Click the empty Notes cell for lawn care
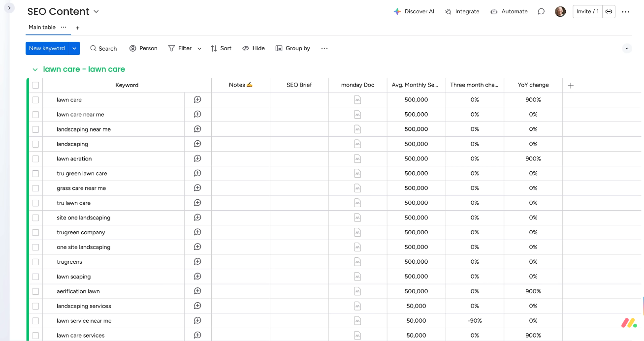 tap(241, 100)
